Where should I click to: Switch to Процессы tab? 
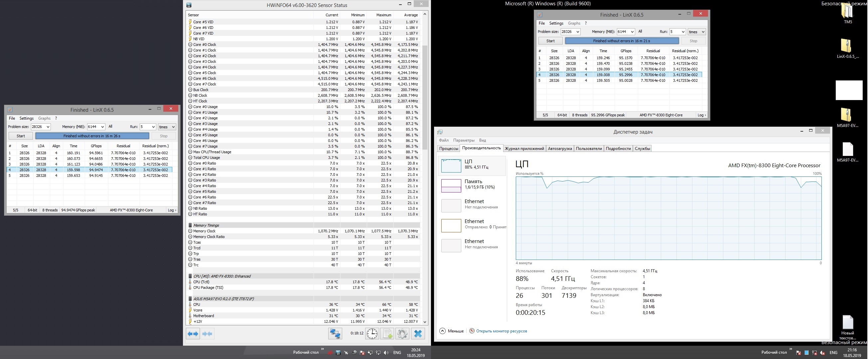pos(449,149)
